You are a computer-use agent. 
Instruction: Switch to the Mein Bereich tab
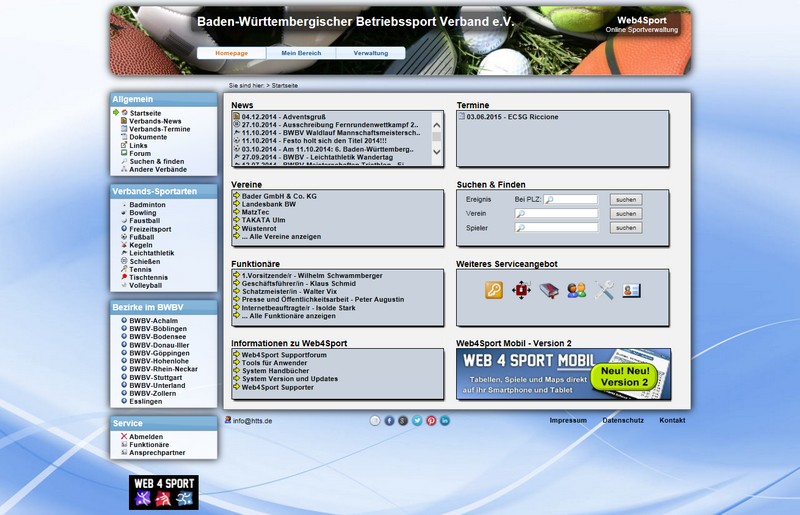(301, 53)
